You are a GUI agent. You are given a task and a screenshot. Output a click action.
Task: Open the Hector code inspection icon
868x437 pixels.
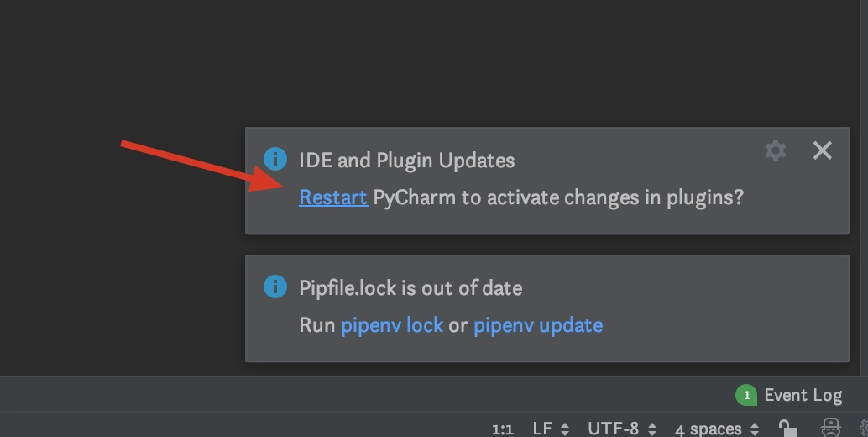831,428
